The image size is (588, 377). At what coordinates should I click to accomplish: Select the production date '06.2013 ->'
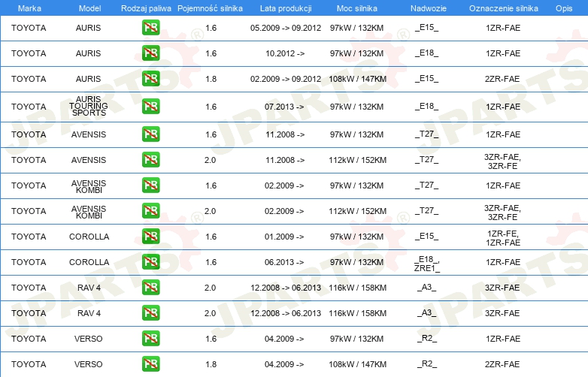coord(284,262)
